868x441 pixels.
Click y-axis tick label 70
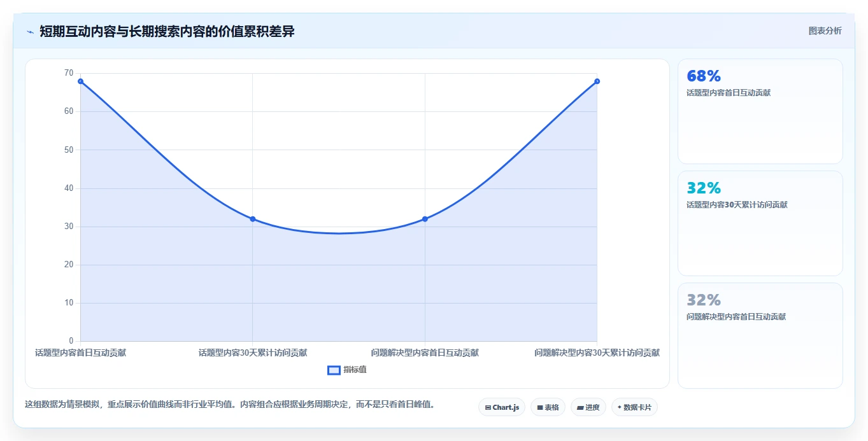[69, 73]
